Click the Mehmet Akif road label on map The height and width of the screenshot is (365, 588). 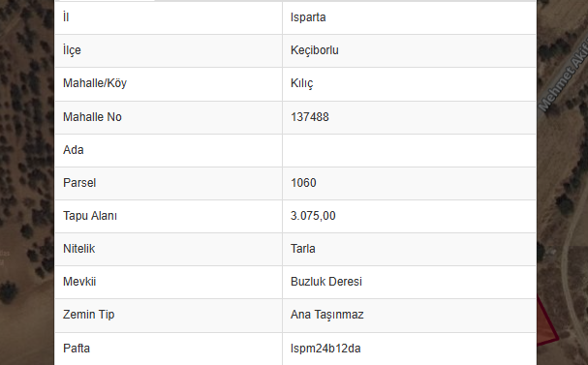pos(563,80)
